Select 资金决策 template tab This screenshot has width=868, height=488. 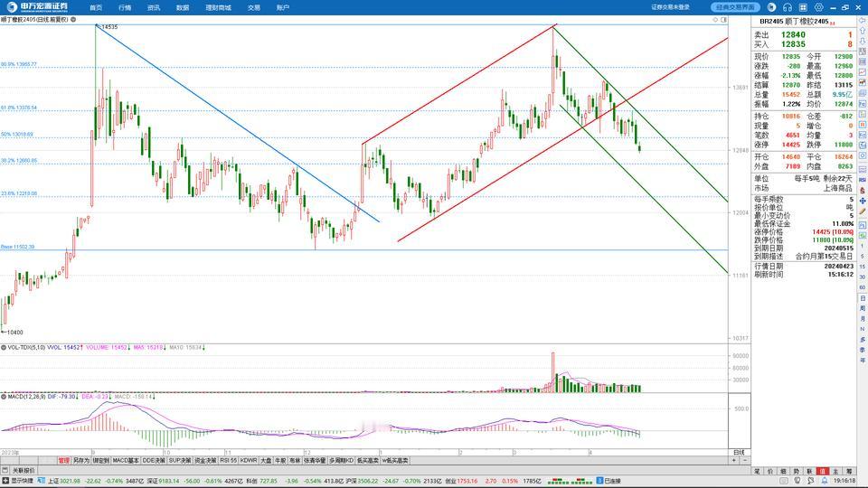pyautogui.click(x=205, y=460)
